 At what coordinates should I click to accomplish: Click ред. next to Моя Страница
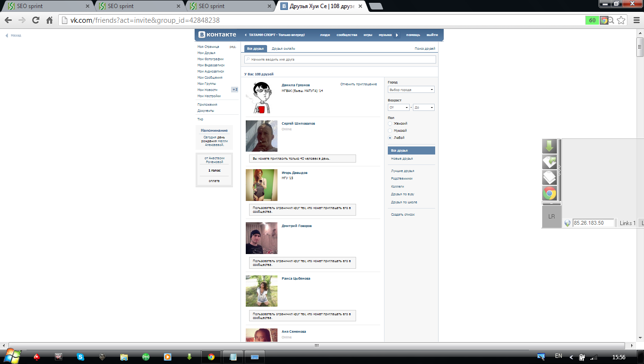[x=233, y=46]
